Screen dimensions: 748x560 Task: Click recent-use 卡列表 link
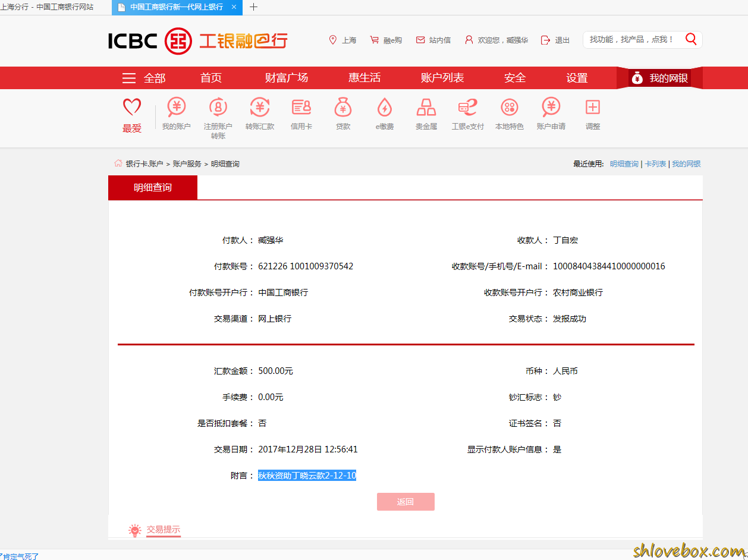coord(656,164)
